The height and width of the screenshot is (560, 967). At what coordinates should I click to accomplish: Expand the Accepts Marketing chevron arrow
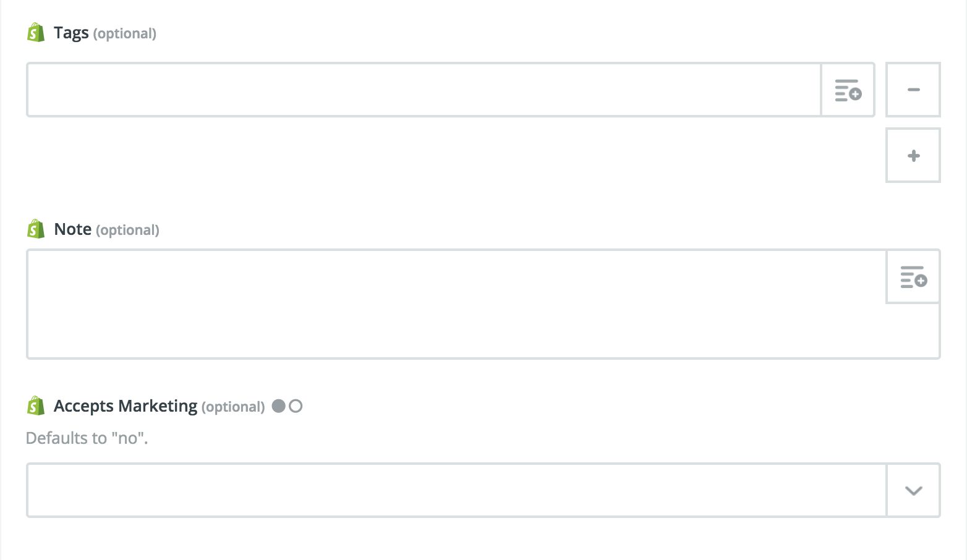[x=913, y=490]
